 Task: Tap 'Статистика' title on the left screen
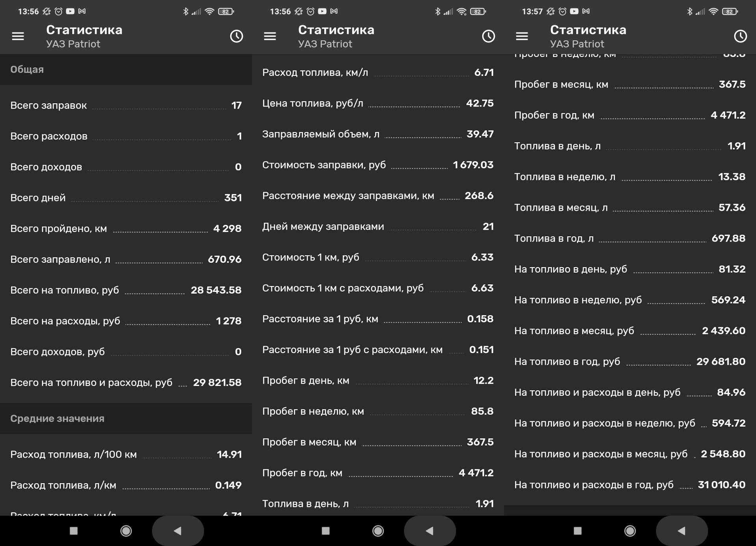coord(84,30)
